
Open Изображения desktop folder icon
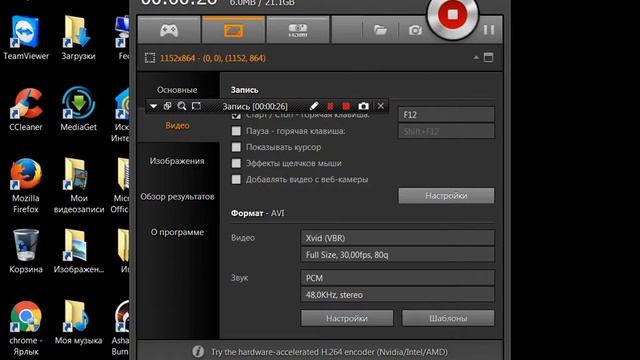79,251
